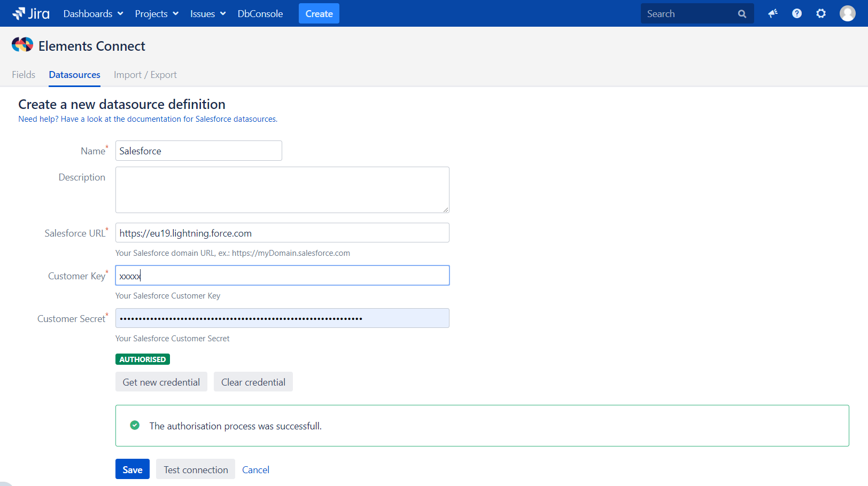Click the green success checkmark icon

tap(135, 426)
